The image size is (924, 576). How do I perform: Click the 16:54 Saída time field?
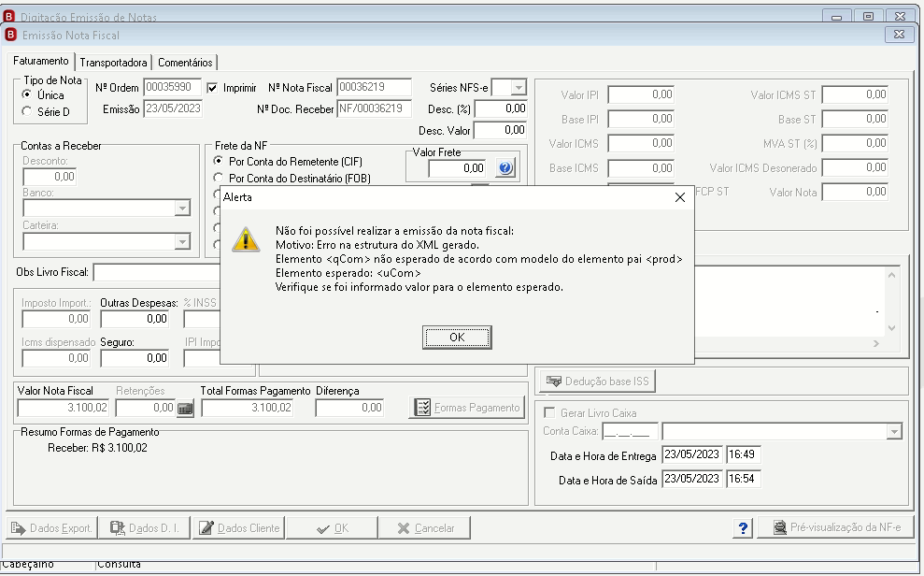click(x=744, y=479)
